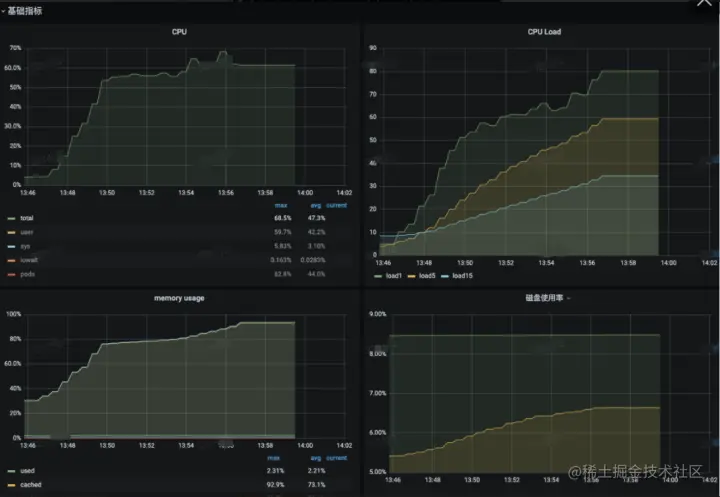This screenshot has height=497, width=720.
Task: Toggle the cached series in memory legend
Action: pyautogui.click(x=31, y=485)
